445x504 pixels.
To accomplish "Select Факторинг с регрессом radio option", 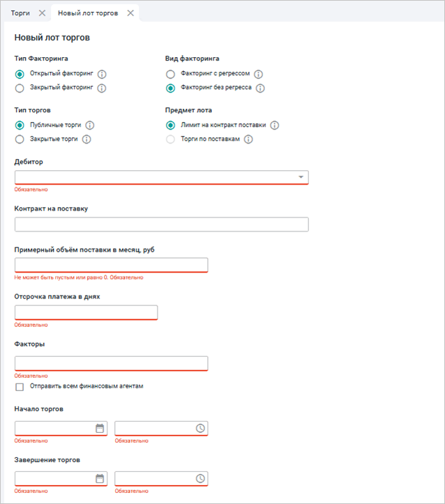I will tap(170, 74).
